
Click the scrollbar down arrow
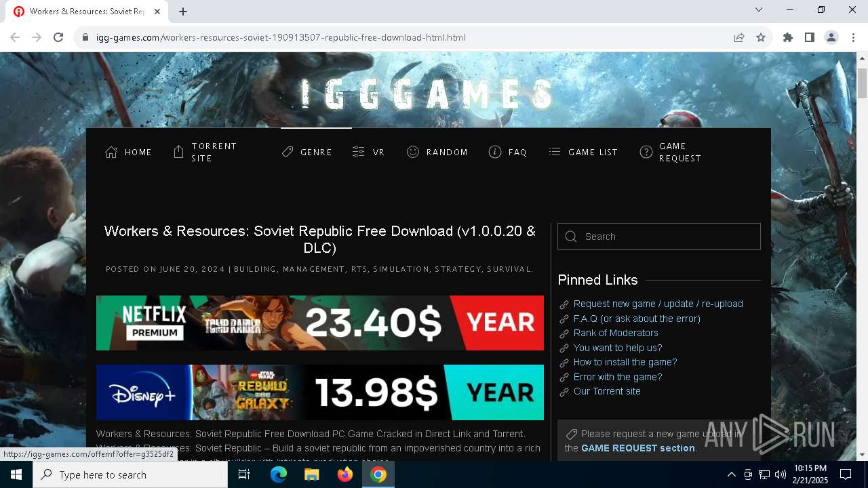pos(863,455)
